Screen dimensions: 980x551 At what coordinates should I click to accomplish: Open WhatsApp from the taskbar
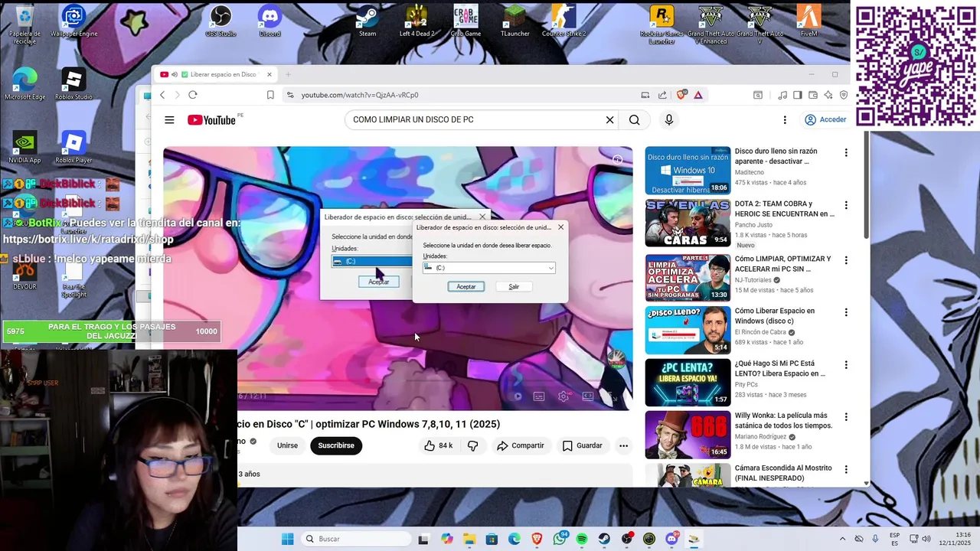[x=560, y=539]
